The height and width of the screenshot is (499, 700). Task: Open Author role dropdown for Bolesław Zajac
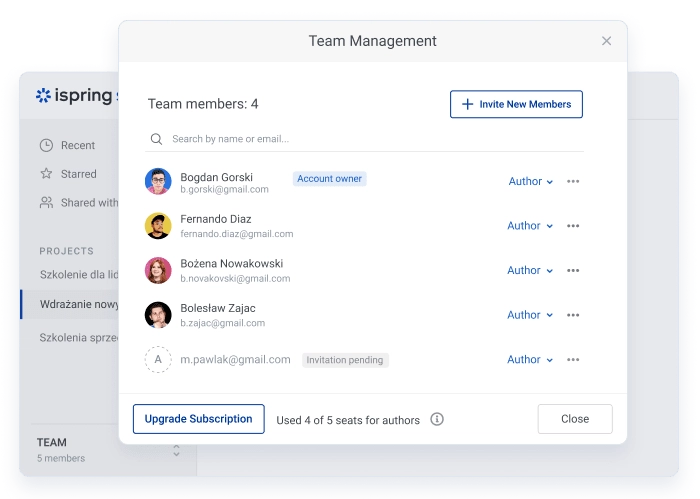coord(530,315)
